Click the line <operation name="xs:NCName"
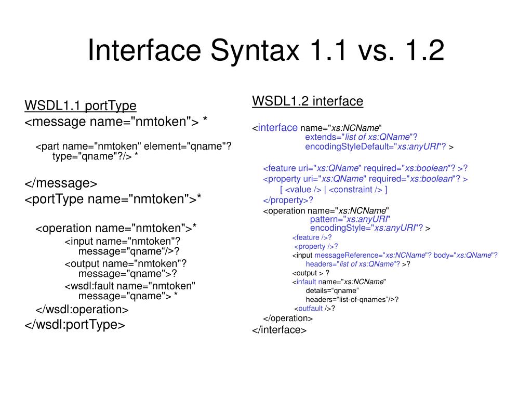532x399 pixels. point(326,211)
